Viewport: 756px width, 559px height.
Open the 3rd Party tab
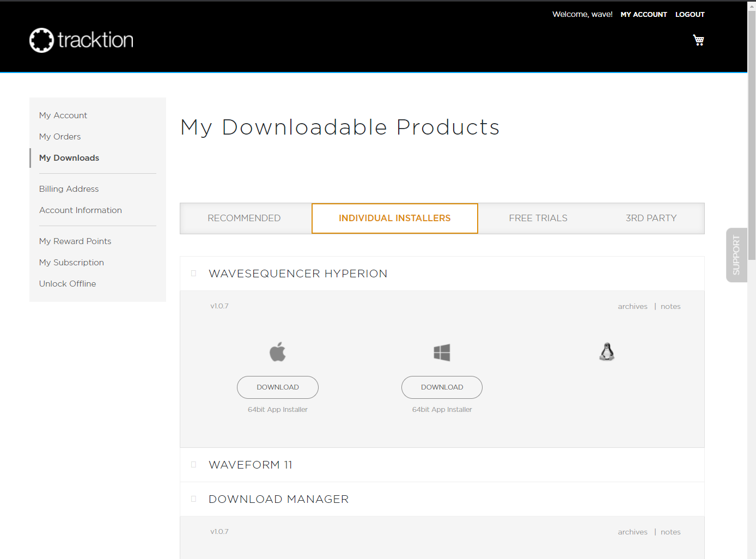coord(651,218)
